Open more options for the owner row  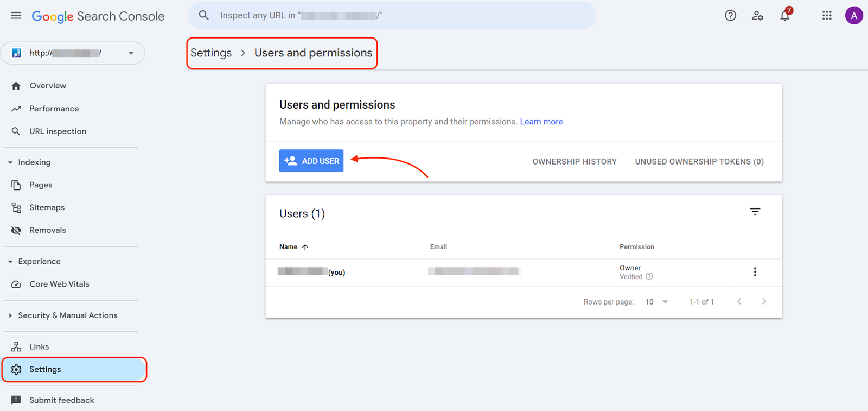[755, 272]
